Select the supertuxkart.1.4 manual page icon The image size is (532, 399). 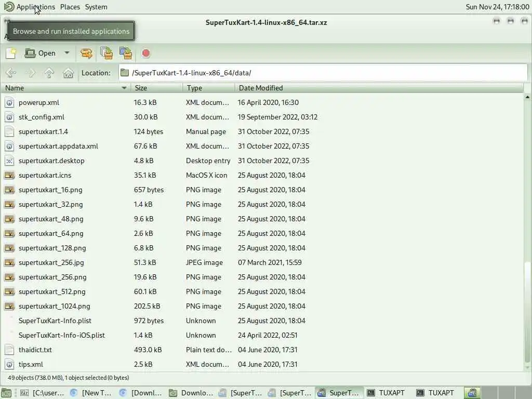[9, 131]
